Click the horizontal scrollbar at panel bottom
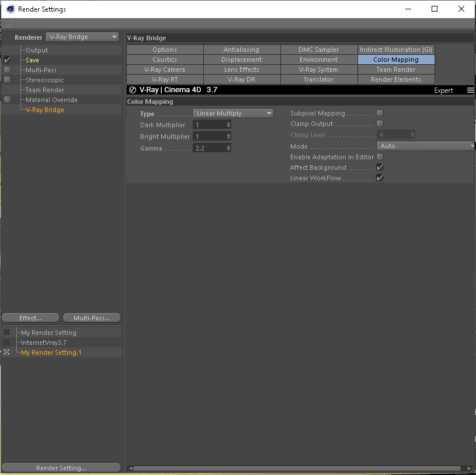476x475 pixels. click(x=297, y=469)
